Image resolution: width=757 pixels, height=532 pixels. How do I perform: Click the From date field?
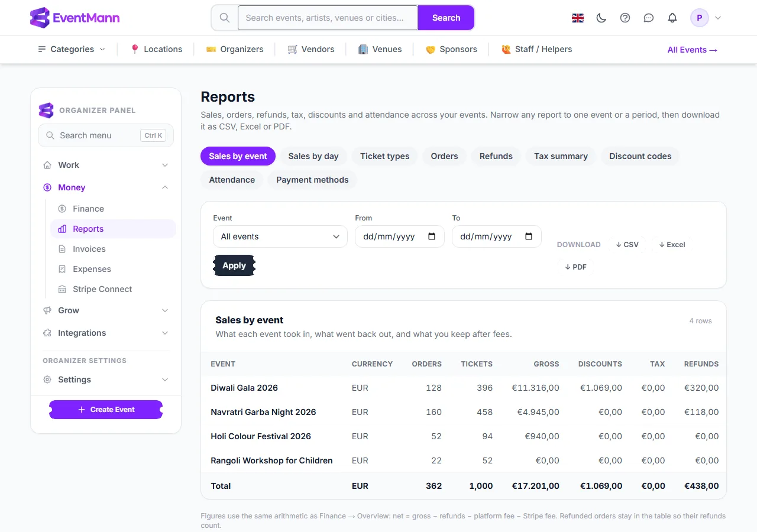coord(400,236)
